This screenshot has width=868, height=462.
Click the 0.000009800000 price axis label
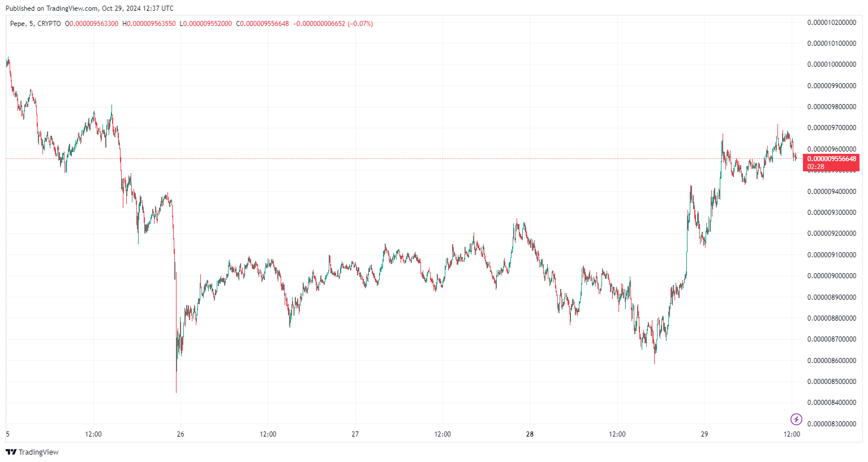click(x=831, y=107)
